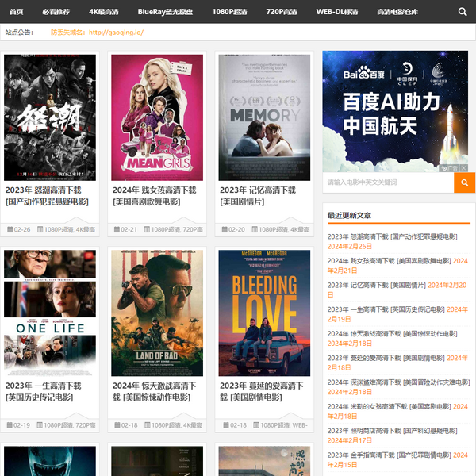Open the Land of Bad poster thumbnail
476x476 pixels.
(x=157, y=313)
